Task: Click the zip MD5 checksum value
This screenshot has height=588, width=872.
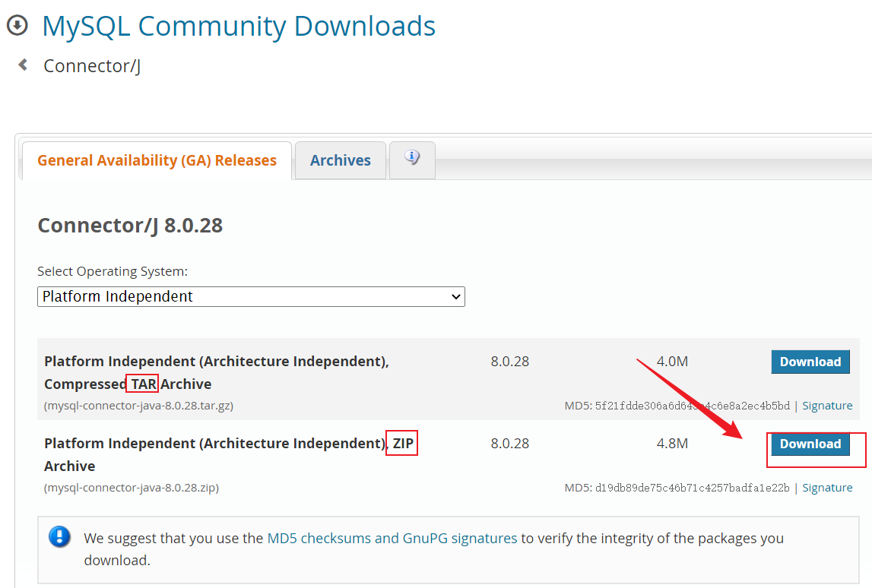Action: pos(693,488)
